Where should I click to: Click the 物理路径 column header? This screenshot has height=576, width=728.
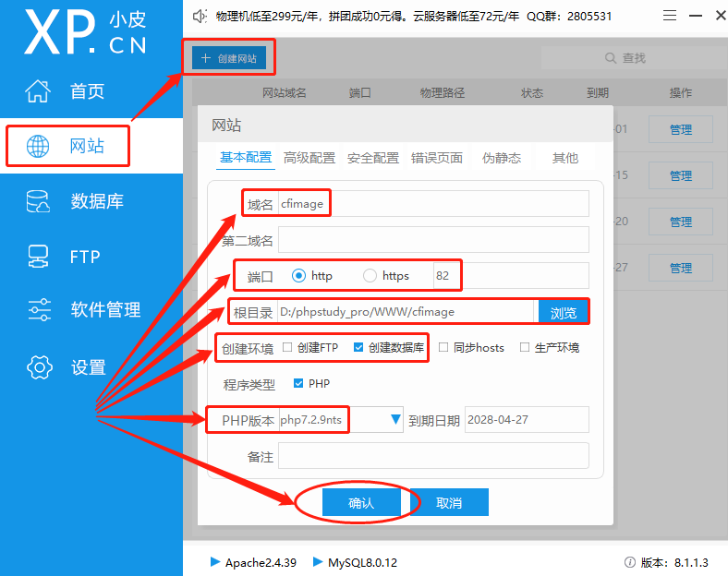[x=442, y=92]
